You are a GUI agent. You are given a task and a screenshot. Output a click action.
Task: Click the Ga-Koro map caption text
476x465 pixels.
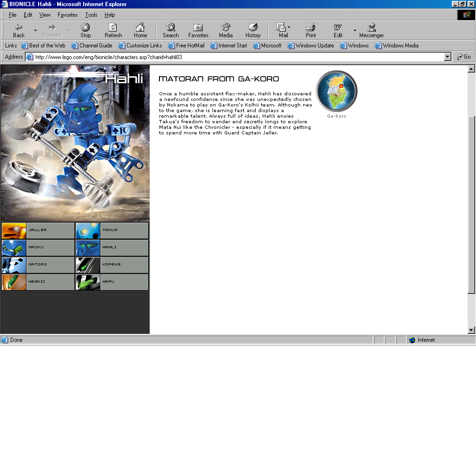click(x=337, y=116)
